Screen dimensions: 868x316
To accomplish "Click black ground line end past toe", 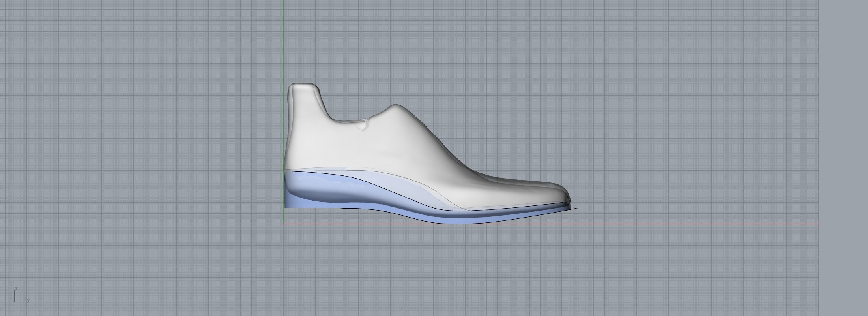I will point(576,208).
